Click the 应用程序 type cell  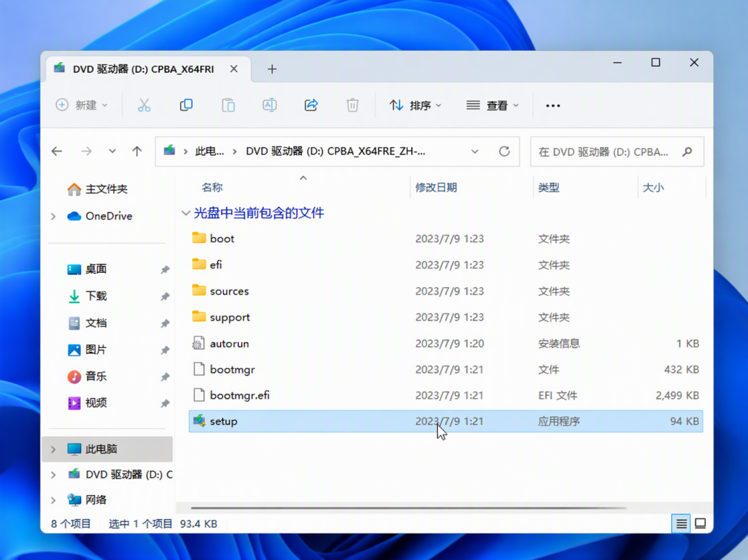(x=559, y=422)
